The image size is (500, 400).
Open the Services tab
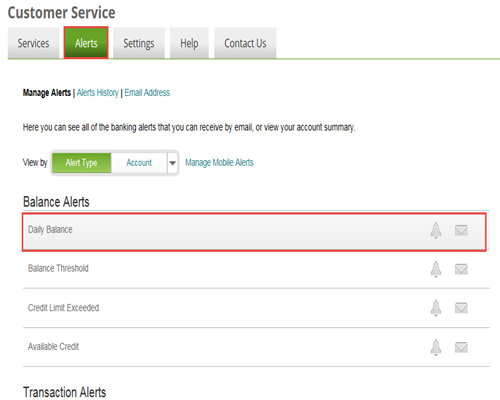[x=33, y=43]
